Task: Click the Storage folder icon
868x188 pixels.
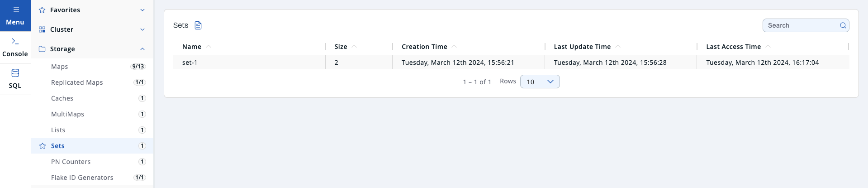Action: [42, 49]
